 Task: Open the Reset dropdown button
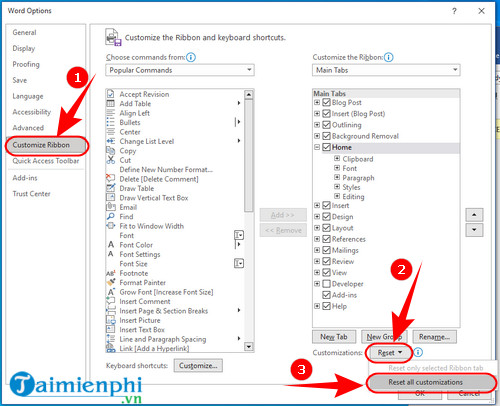tap(389, 353)
